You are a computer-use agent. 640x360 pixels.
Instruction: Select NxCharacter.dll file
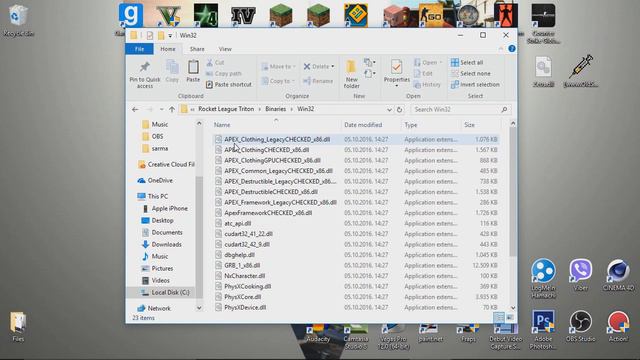[x=244, y=276]
